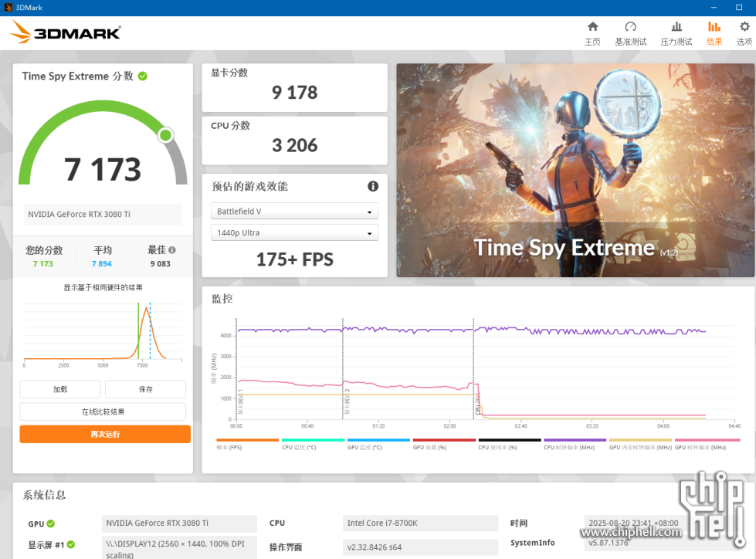The height and width of the screenshot is (559, 756).
Task: Open the 选项 options gear icon
Action: 744,26
